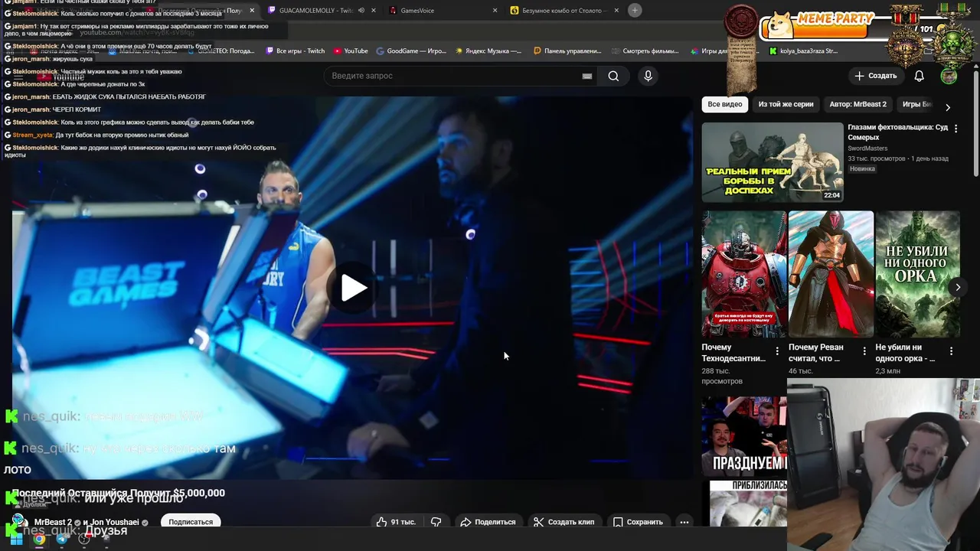The width and height of the screenshot is (980, 551).
Task: Open the 'GoodGame — Игро...' bookmark
Action: click(411, 51)
